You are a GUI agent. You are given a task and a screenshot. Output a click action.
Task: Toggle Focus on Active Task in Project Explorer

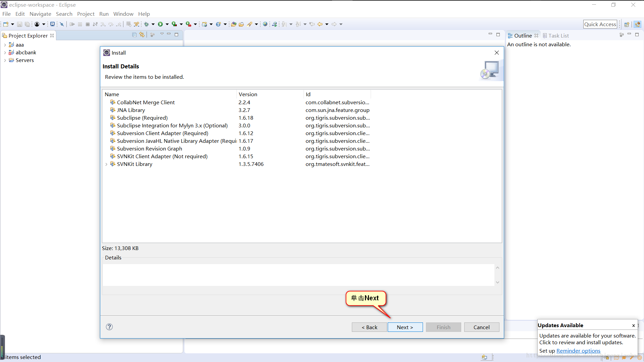pos(152,35)
